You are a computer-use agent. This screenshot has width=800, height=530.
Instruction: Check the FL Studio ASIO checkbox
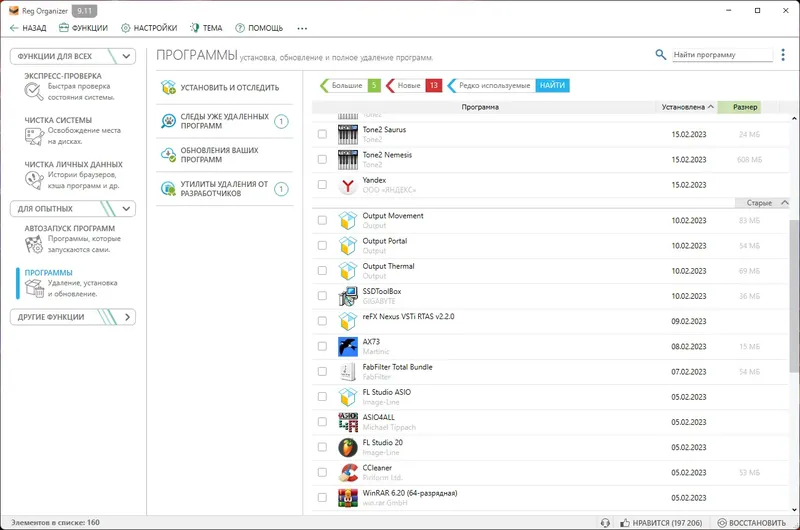coord(322,397)
